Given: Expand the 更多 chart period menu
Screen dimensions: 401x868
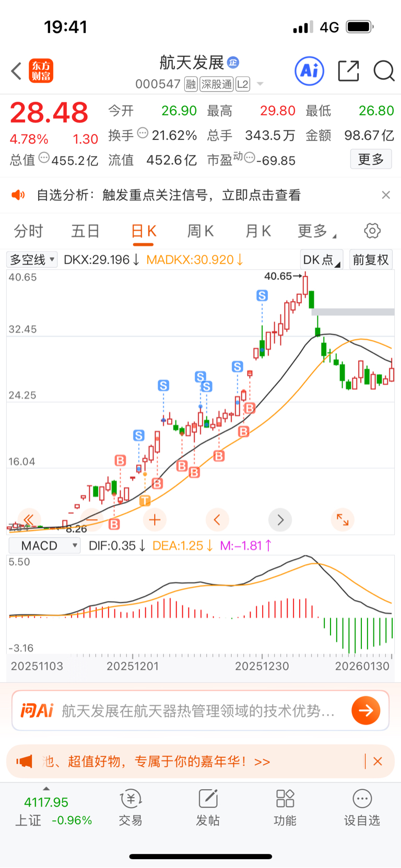Looking at the screenshot, I should click(316, 231).
